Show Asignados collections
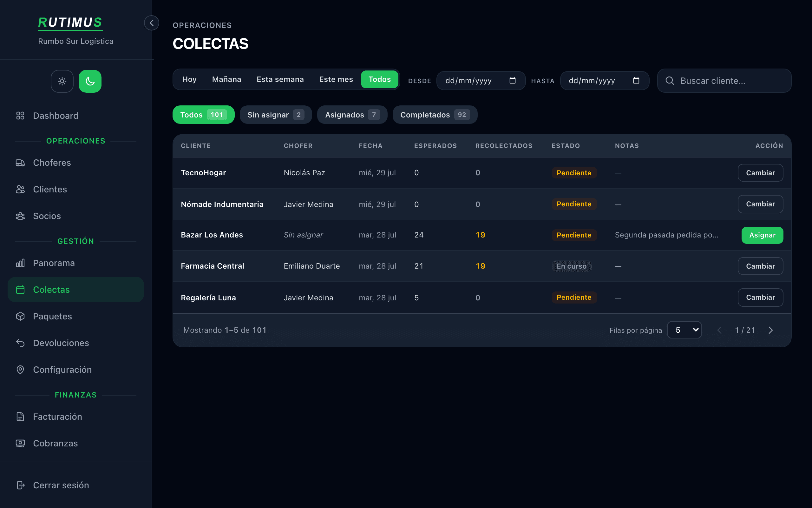Viewport: 812px width, 508px height. pyautogui.click(x=352, y=115)
